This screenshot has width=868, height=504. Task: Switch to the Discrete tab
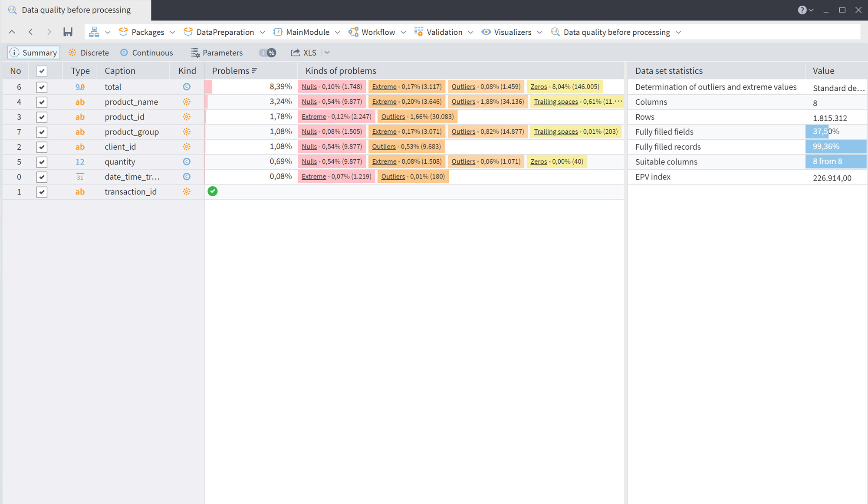tap(89, 53)
